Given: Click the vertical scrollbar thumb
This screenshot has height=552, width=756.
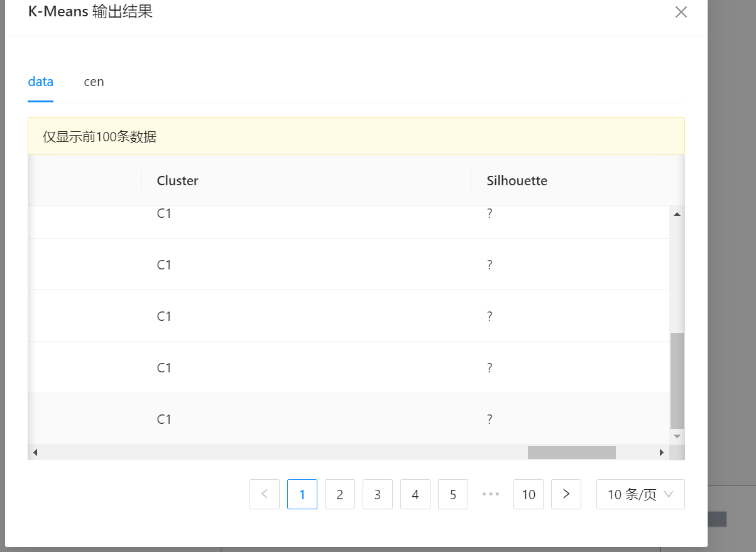Looking at the screenshot, I should click(677, 380).
